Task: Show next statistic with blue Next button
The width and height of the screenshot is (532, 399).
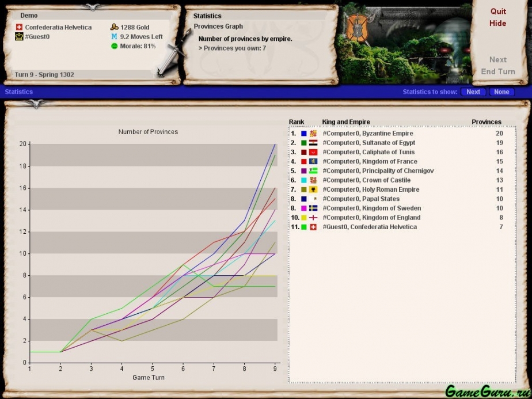Action: [473, 92]
